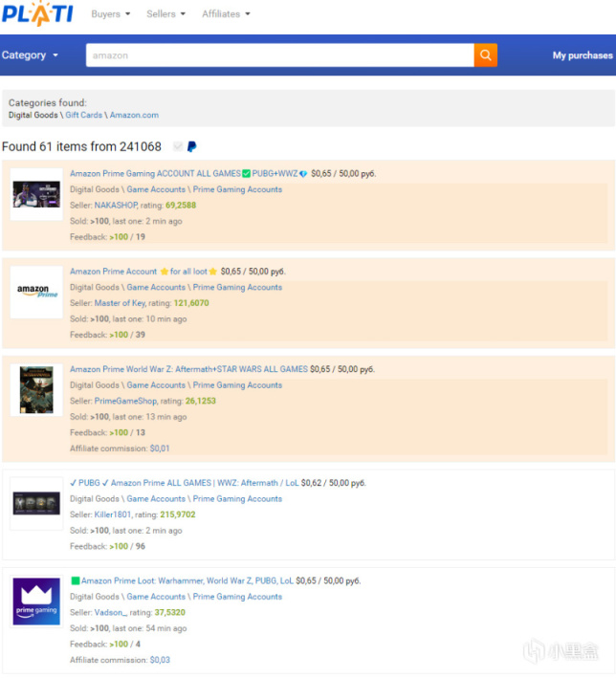Click the prime gaming crown thumbnail
The image size is (616, 678).
[36, 601]
